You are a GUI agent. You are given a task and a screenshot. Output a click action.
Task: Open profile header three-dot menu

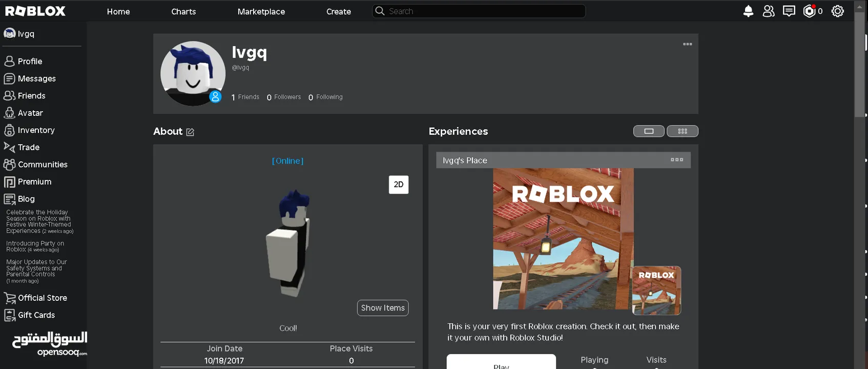point(688,44)
